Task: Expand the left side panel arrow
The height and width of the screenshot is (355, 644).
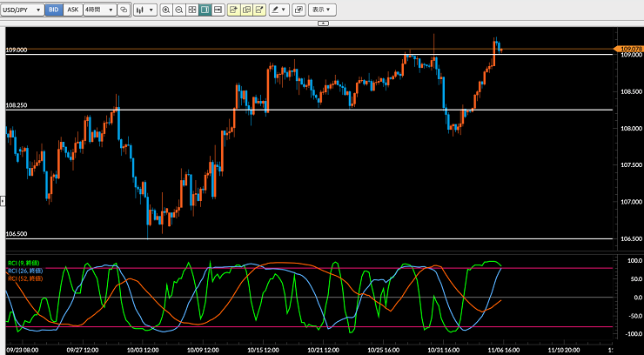Action: coord(3,201)
